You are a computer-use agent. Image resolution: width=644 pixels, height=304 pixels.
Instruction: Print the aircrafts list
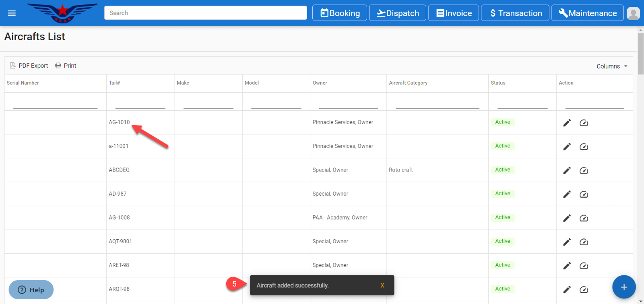(x=66, y=66)
